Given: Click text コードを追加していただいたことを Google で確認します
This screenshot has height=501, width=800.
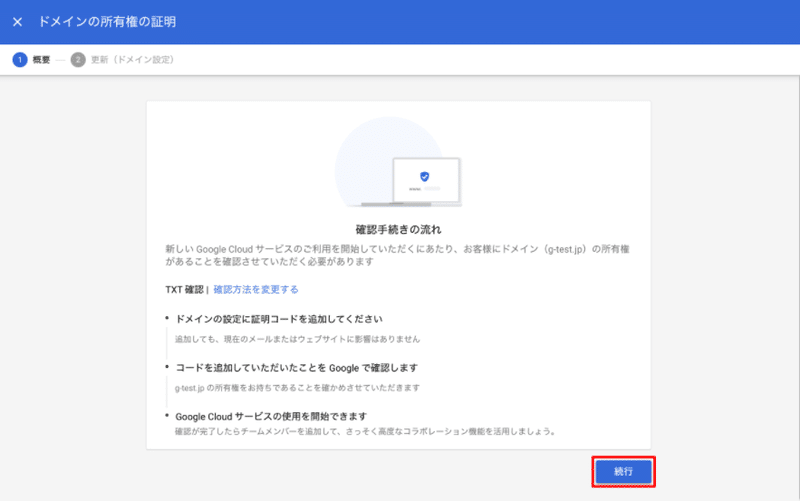Looking at the screenshot, I should coord(296,368).
